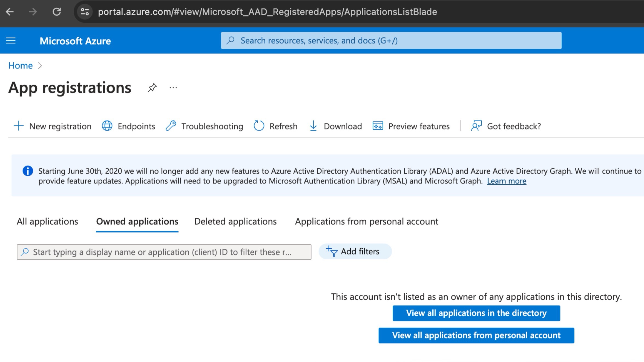Add filters to the list
This screenshot has height=362, width=644.
[x=355, y=251]
